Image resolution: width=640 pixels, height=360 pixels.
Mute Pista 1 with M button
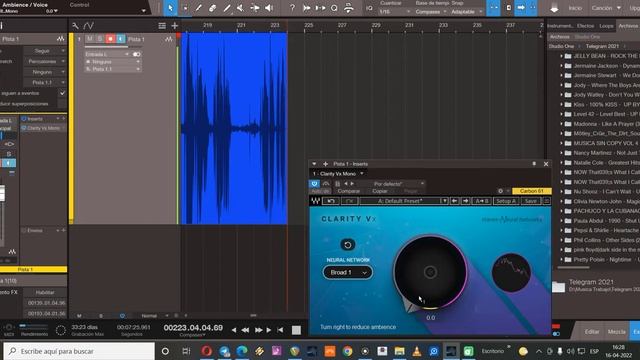[x=90, y=39]
